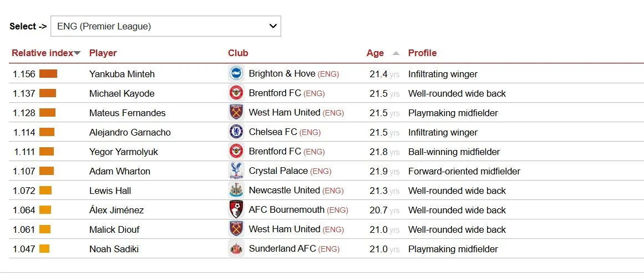Image resolution: width=644 pixels, height=280 pixels.
Task: Click Noah Sadiki's yellow index bar
Action: (44, 249)
